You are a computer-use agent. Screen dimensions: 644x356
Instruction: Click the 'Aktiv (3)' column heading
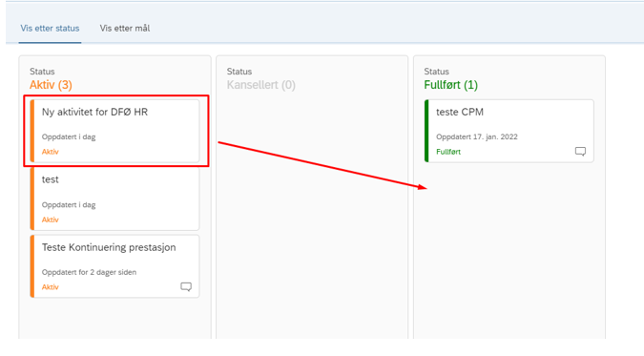pos(51,85)
